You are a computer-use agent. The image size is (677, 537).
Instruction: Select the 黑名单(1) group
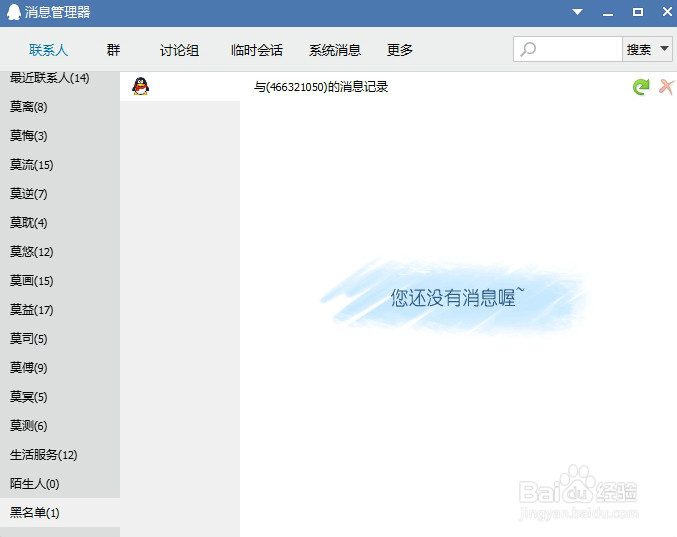(x=60, y=512)
